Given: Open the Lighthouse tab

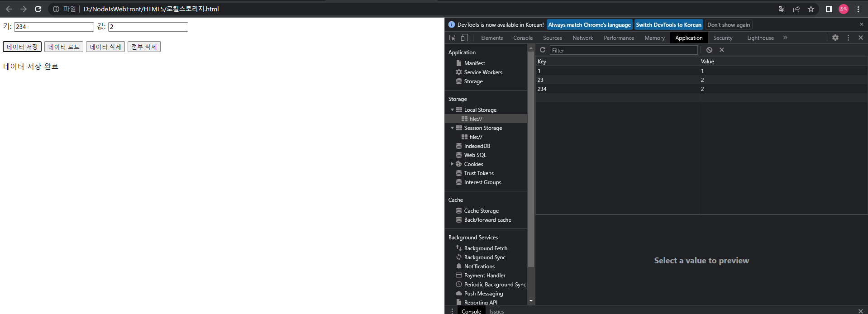Looking at the screenshot, I should point(760,38).
